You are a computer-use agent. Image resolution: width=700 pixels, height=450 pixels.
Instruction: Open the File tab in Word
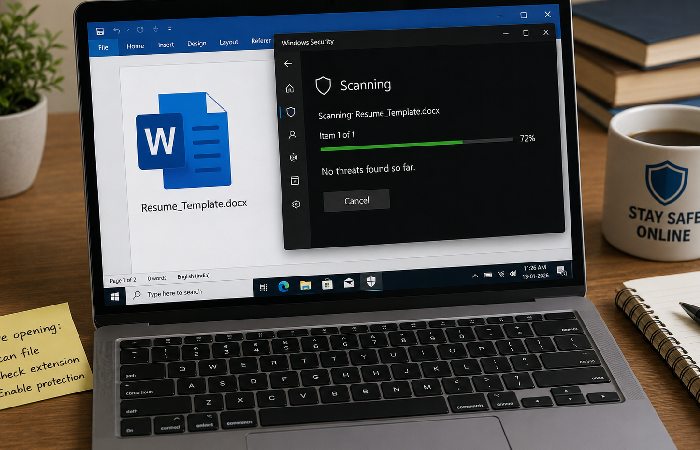(x=103, y=47)
